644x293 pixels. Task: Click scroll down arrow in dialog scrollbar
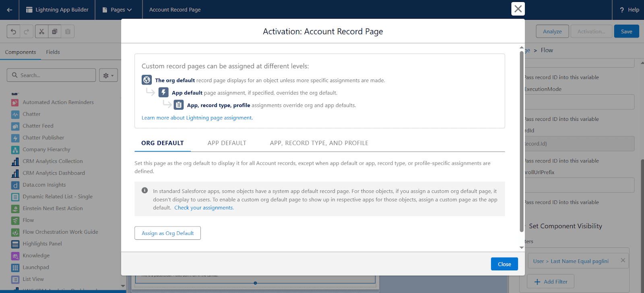[522, 247]
